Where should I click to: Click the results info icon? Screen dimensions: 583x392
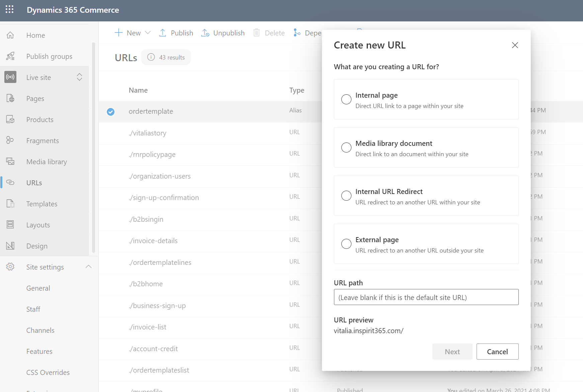[x=151, y=57]
